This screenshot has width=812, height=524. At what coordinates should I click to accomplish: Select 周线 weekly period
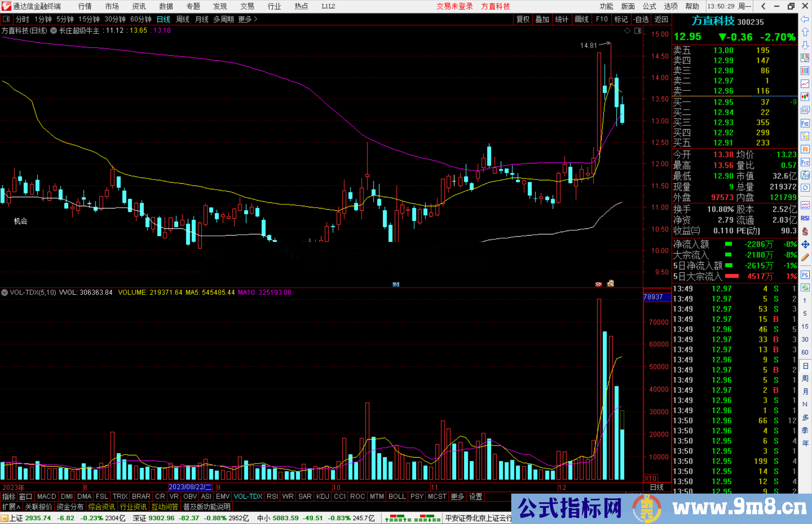tap(183, 19)
